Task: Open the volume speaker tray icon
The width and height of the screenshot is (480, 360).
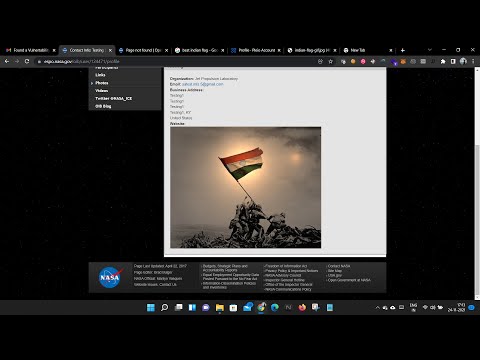Action: point(432,307)
